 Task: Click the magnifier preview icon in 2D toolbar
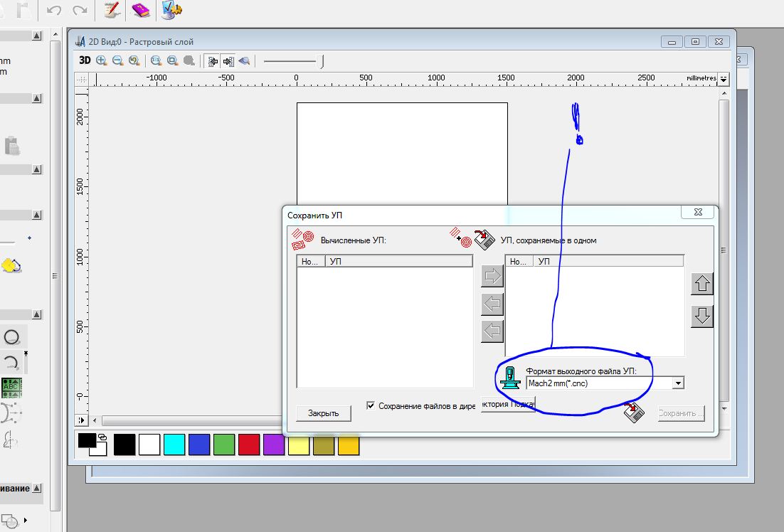pos(244,61)
